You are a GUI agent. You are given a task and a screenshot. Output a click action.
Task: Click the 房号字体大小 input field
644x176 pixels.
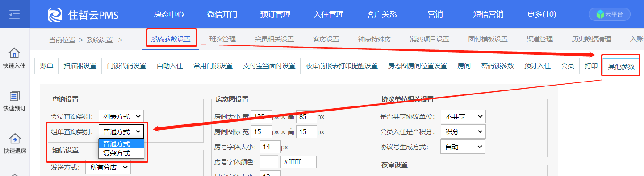tap(271, 147)
